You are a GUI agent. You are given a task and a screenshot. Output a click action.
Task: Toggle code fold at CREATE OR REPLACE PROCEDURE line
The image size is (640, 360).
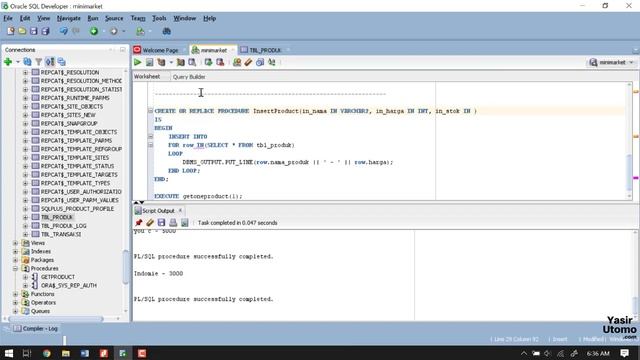[x=150, y=111]
